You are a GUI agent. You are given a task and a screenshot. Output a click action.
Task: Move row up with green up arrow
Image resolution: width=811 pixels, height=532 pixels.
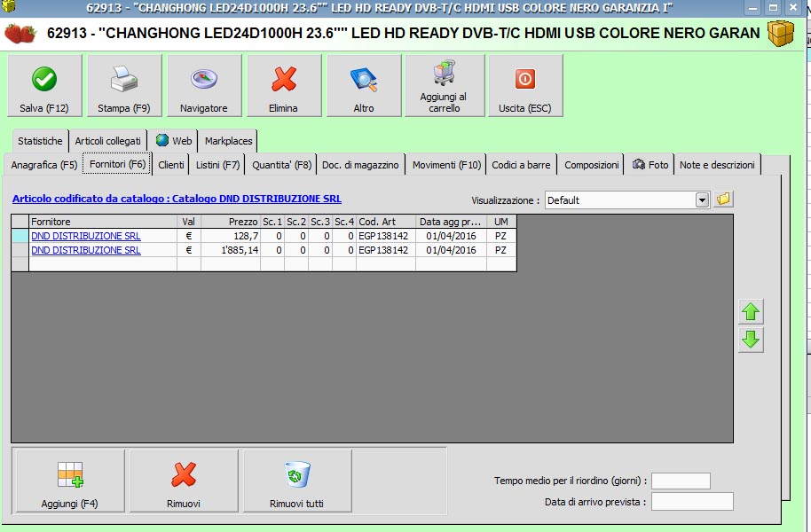(751, 312)
